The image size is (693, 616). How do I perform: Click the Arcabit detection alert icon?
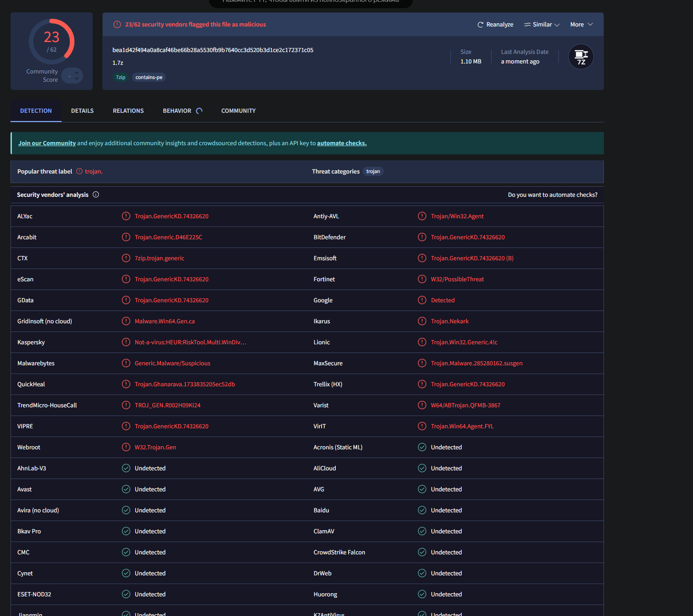click(x=126, y=237)
